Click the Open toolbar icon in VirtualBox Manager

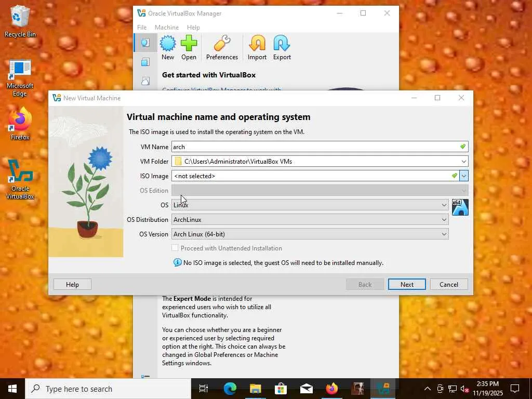[x=189, y=47]
